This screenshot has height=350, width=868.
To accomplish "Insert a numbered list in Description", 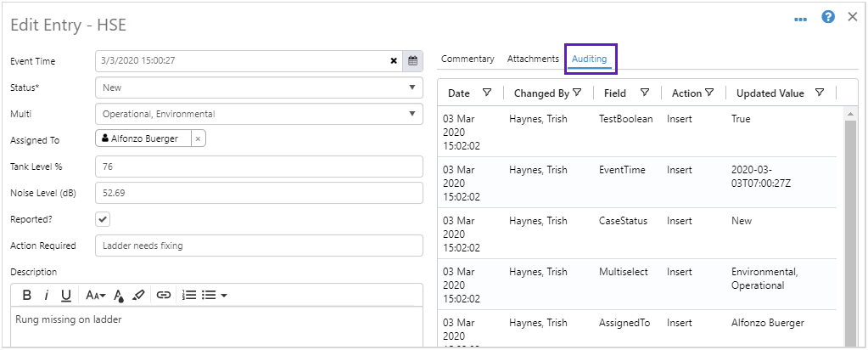I will pos(189,295).
